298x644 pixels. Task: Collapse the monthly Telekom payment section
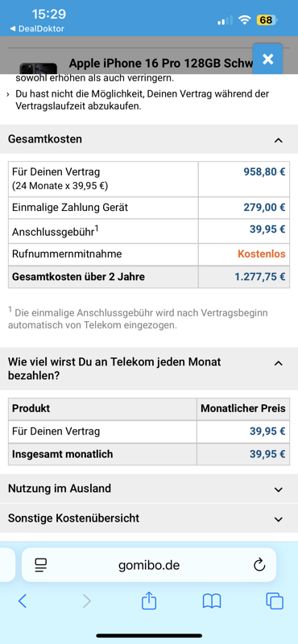[x=279, y=363]
